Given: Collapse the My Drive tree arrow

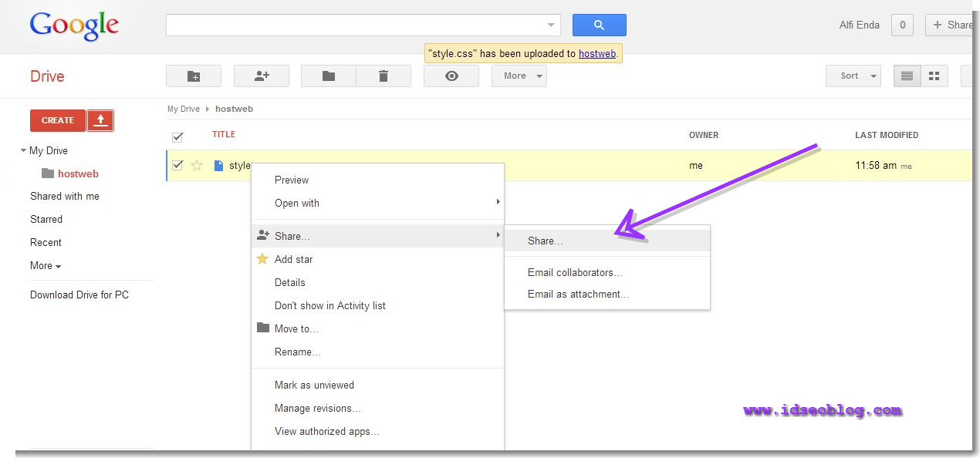Looking at the screenshot, I should click(24, 150).
